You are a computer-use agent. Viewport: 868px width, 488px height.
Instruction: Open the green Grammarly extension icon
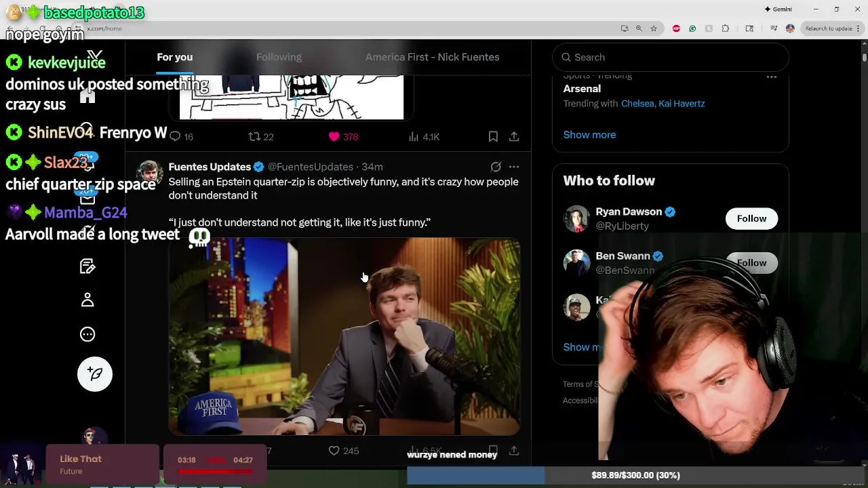click(x=692, y=28)
